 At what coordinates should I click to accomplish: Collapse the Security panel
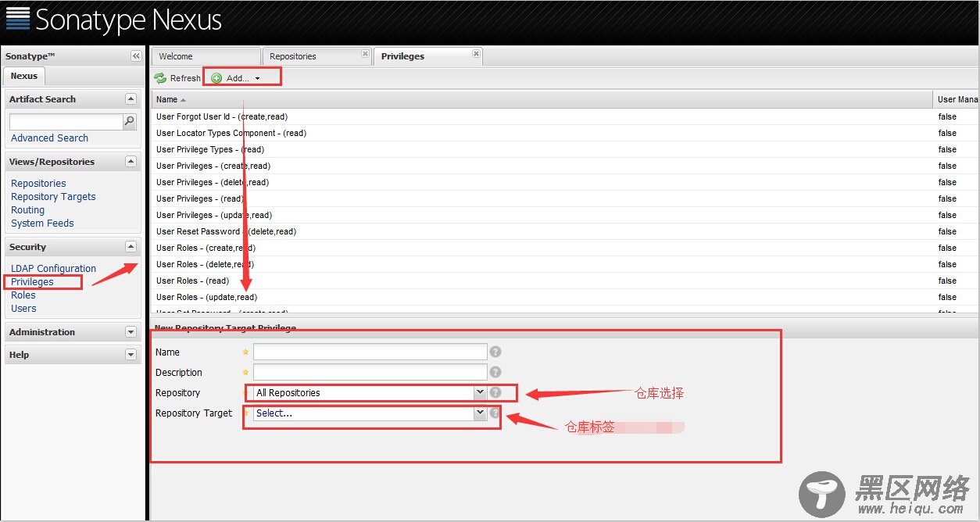click(x=131, y=247)
